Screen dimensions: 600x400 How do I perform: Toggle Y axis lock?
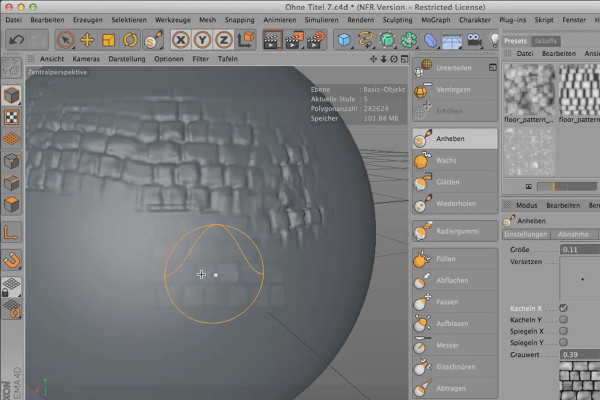[x=202, y=40]
